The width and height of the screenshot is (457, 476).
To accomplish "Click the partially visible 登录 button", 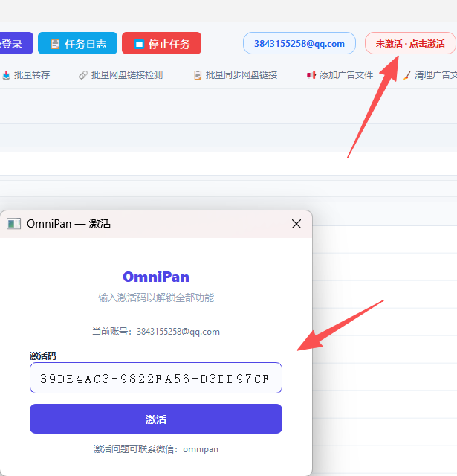I will click(16, 43).
